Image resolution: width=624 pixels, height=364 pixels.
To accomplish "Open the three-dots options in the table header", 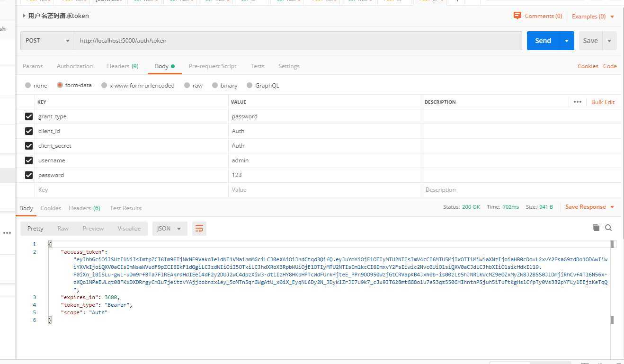I will point(577,102).
